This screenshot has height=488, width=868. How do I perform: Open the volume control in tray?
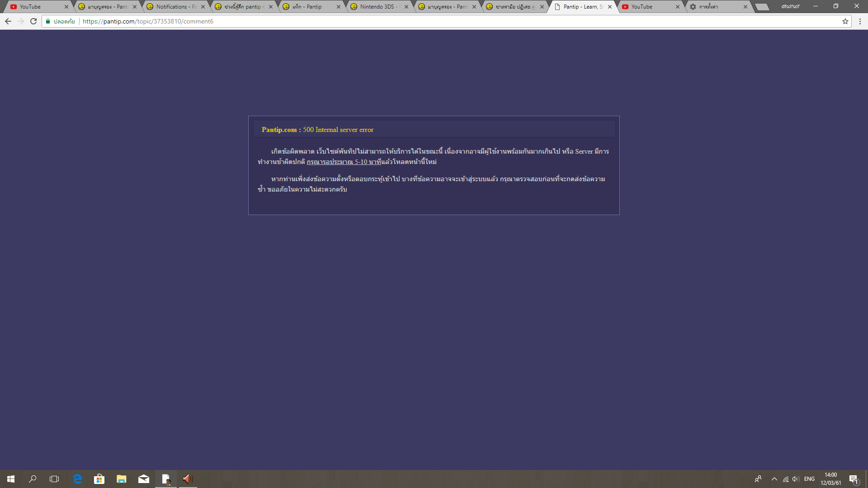796,479
